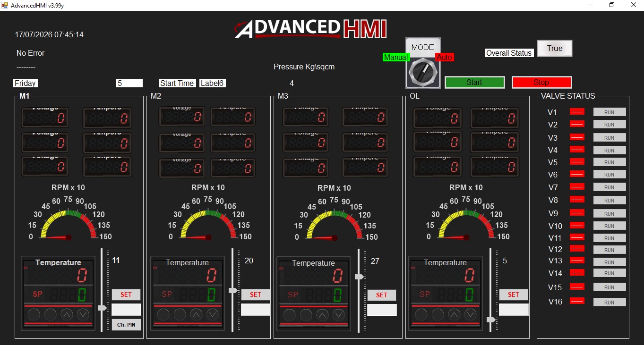Click RUN button for valve V12

(610, 250)
